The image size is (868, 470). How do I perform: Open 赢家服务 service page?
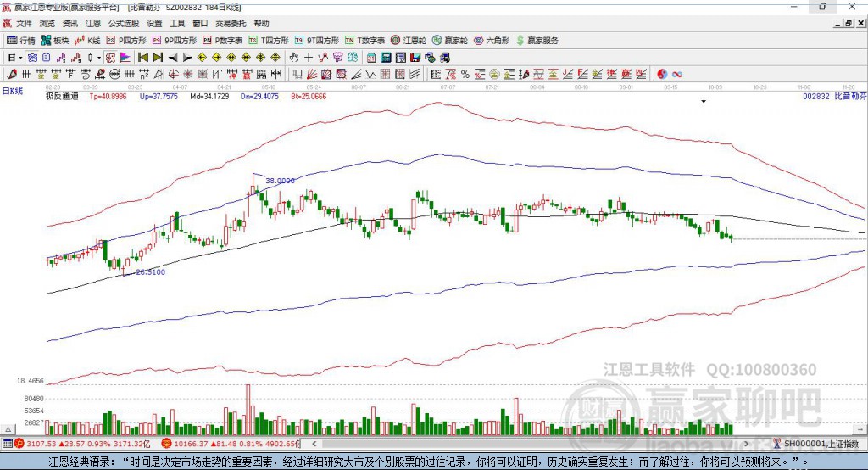[537, 41]
